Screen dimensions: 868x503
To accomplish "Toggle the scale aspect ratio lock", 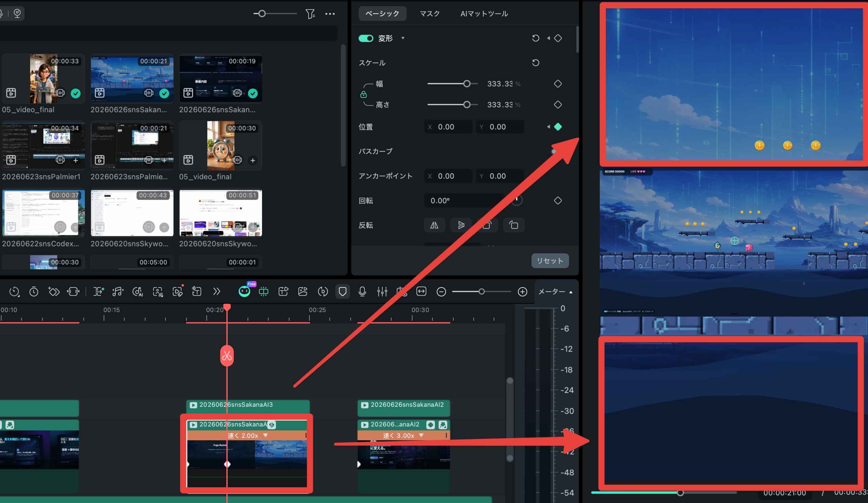I will tap(363, 94).
